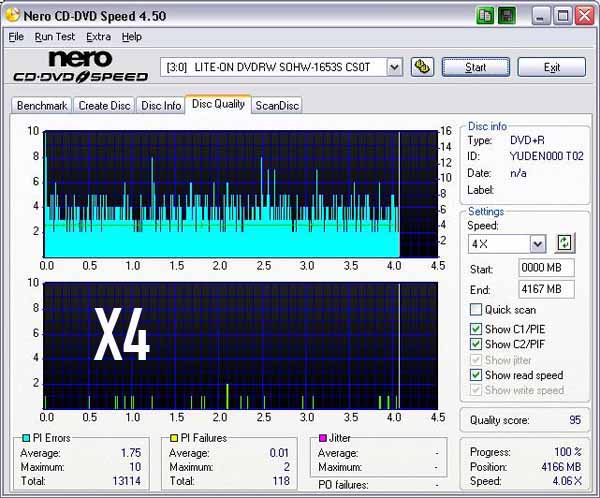
Task: Switch to the Disc Info tab
Action: point(161,106)
